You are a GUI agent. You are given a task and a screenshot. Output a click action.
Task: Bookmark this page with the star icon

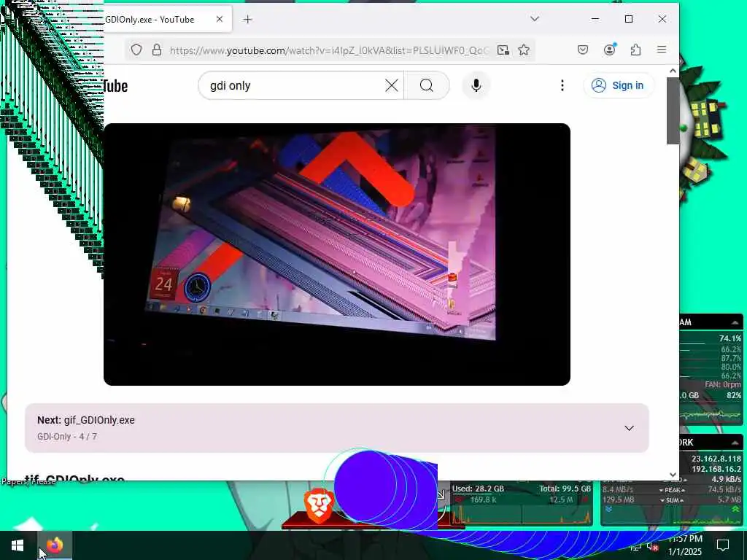tap(524, 50)
